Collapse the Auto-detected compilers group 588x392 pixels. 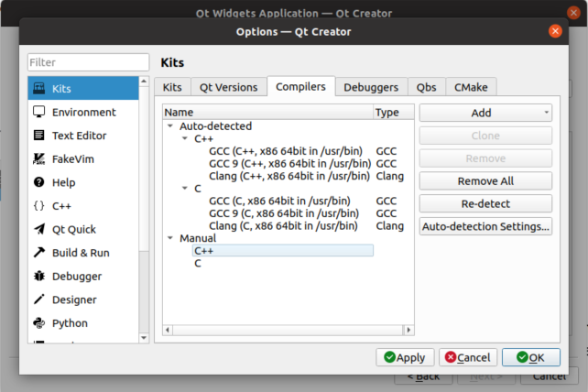170,126
